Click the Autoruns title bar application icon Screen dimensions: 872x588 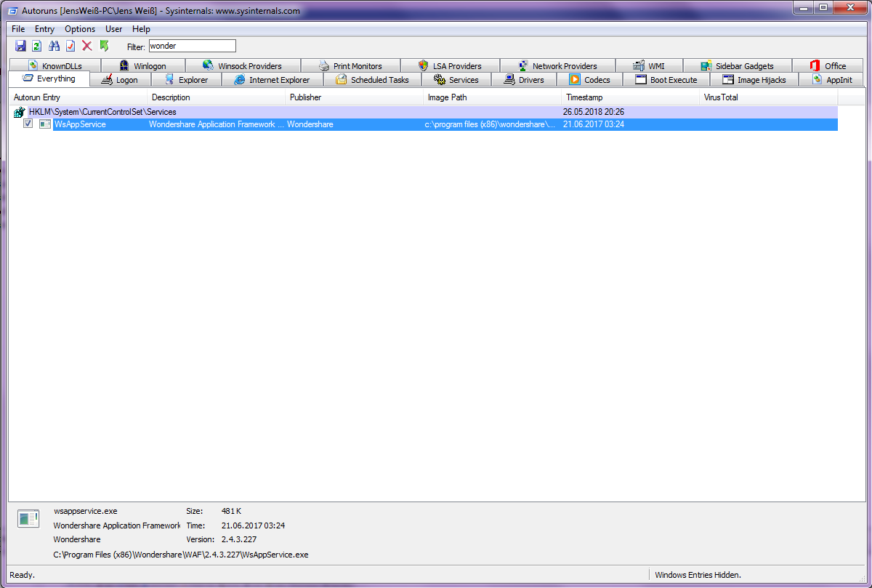click(x=13, y=11)
